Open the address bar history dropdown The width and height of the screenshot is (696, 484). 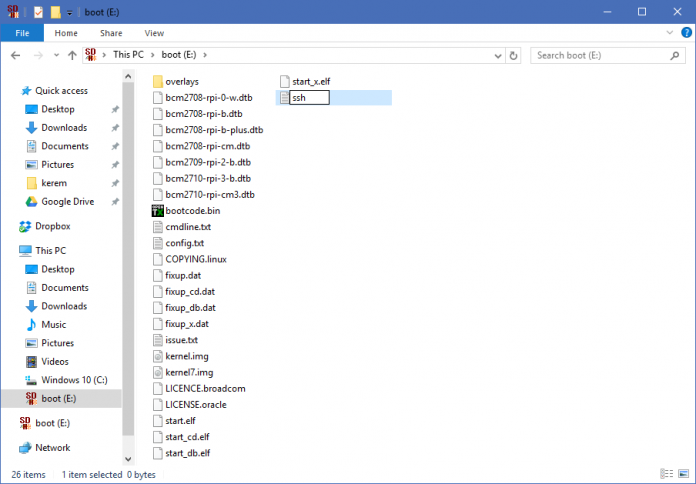click(x=498, y=55)
